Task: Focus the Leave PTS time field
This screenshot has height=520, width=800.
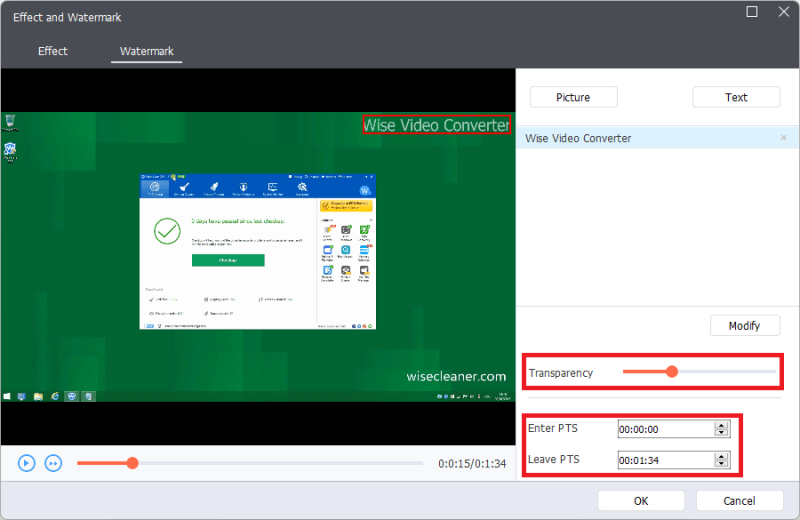Action: click(x=666, y=460)
